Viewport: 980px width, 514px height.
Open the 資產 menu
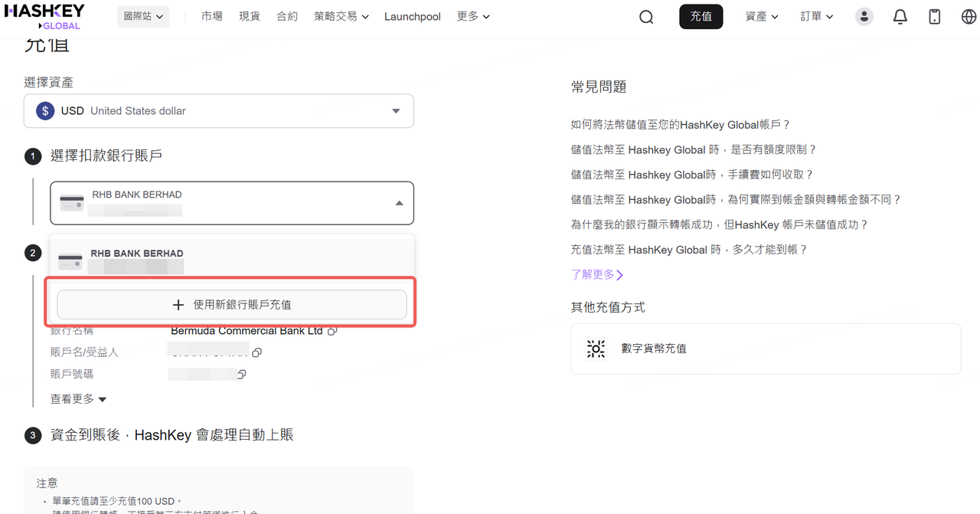[761, 16]
